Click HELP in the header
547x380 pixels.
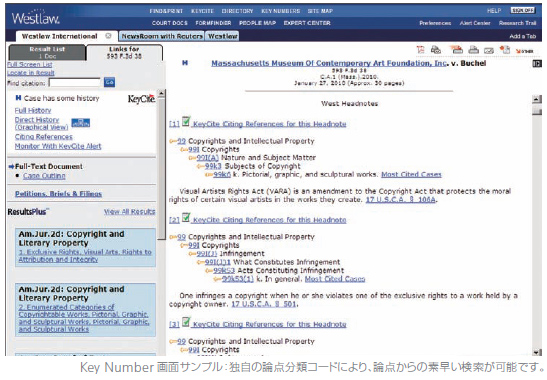click(494, 11)
